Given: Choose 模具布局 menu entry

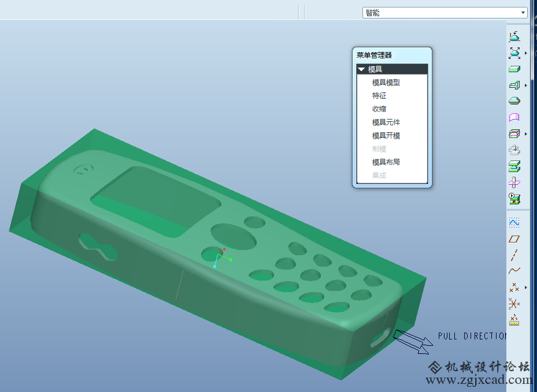Looking at the screenshot, I should [386, 162].
